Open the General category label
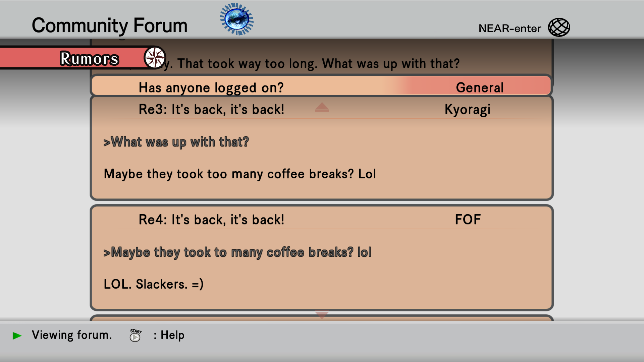Image resolution: width=644 pixels, height=362 pixels. pos(480,87)
